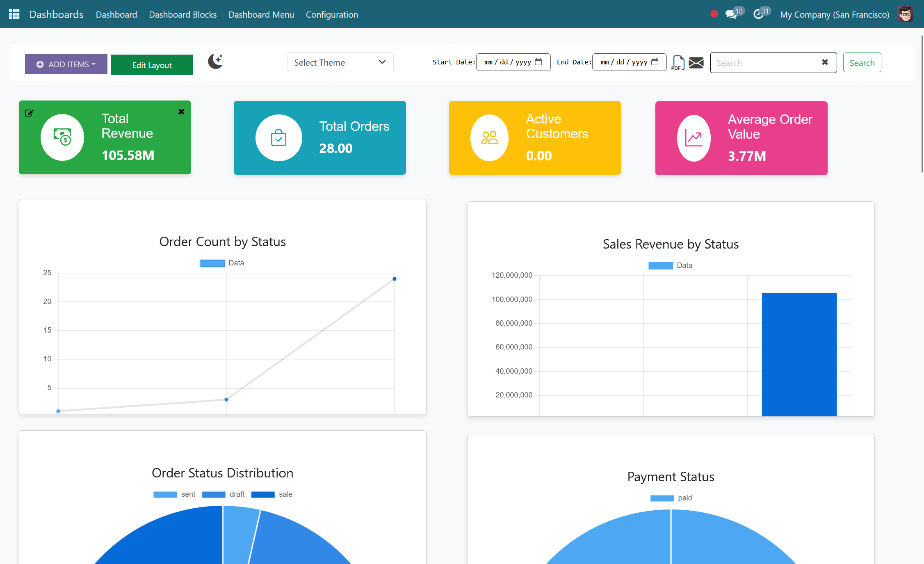Toggle Data legend in Sales Revenue chart
924x564 pixels.
point(670,265)
